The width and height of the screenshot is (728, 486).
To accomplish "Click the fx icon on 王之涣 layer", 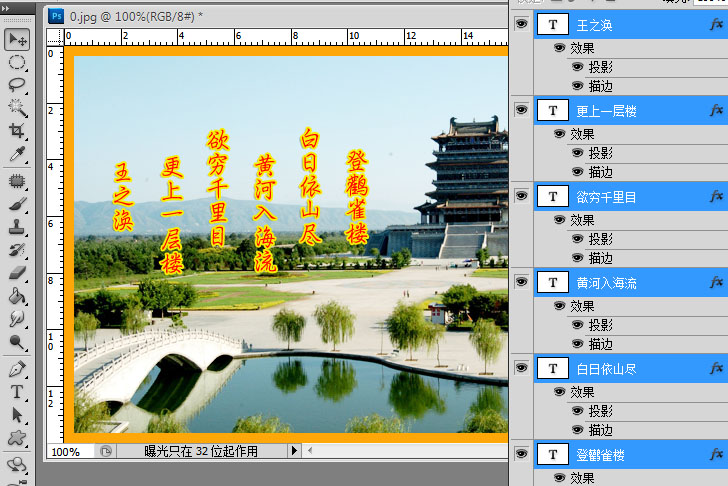I will point(716,24).
